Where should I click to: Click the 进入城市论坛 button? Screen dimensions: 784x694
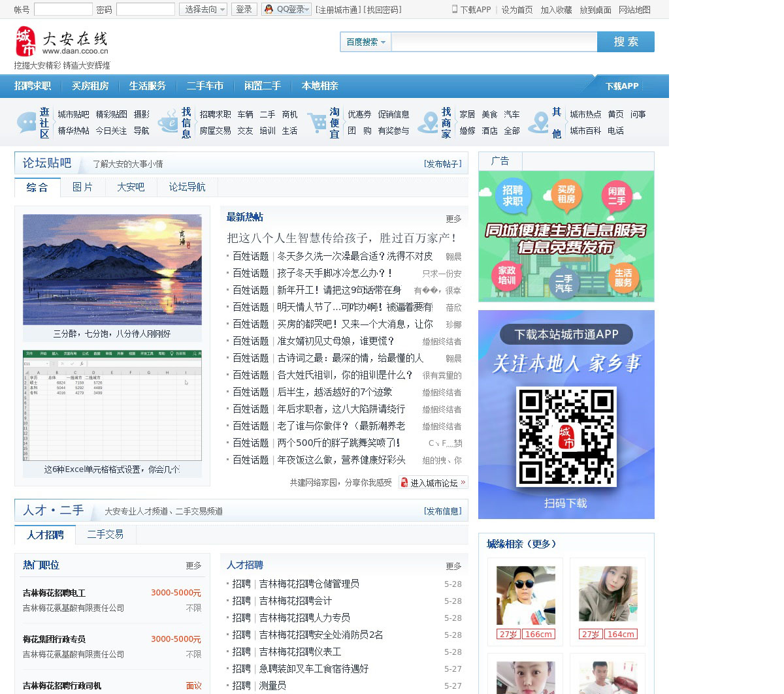pyautogui.click(x=433, y=482)
